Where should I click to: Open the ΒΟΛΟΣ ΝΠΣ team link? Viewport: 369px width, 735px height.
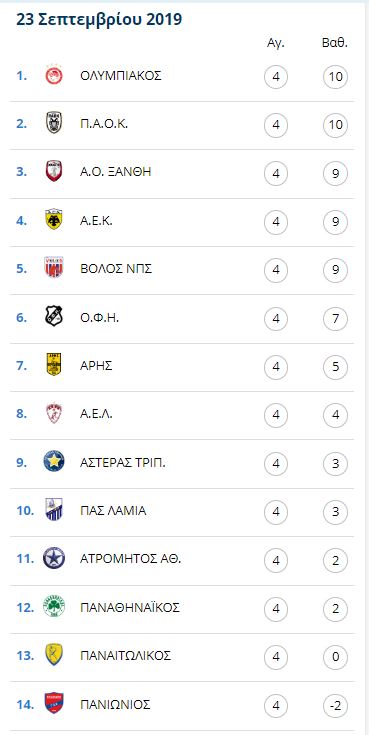tap(116, 269)
